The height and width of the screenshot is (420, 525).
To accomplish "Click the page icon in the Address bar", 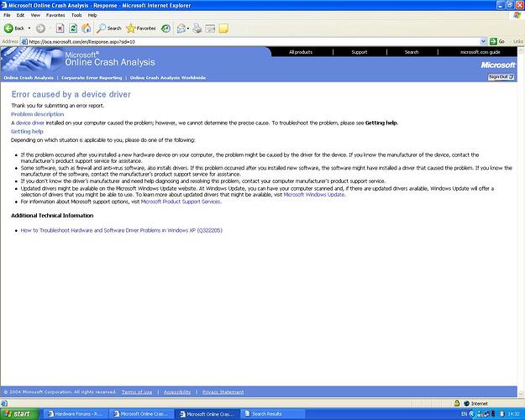I will click(x=24, y=41).
